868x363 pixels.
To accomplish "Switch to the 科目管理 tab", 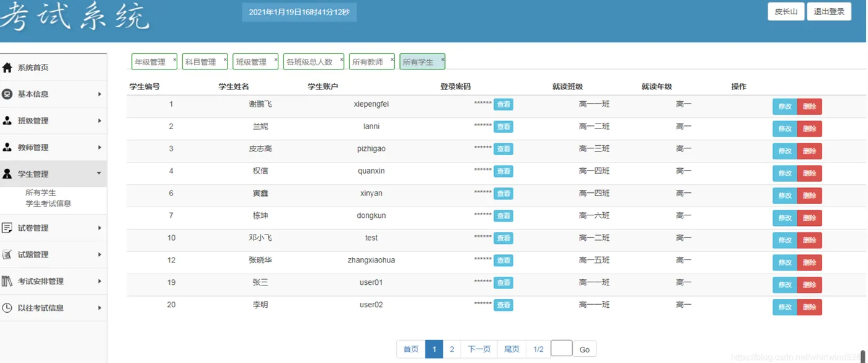I will pyautogui.click(x=205, y=61).
